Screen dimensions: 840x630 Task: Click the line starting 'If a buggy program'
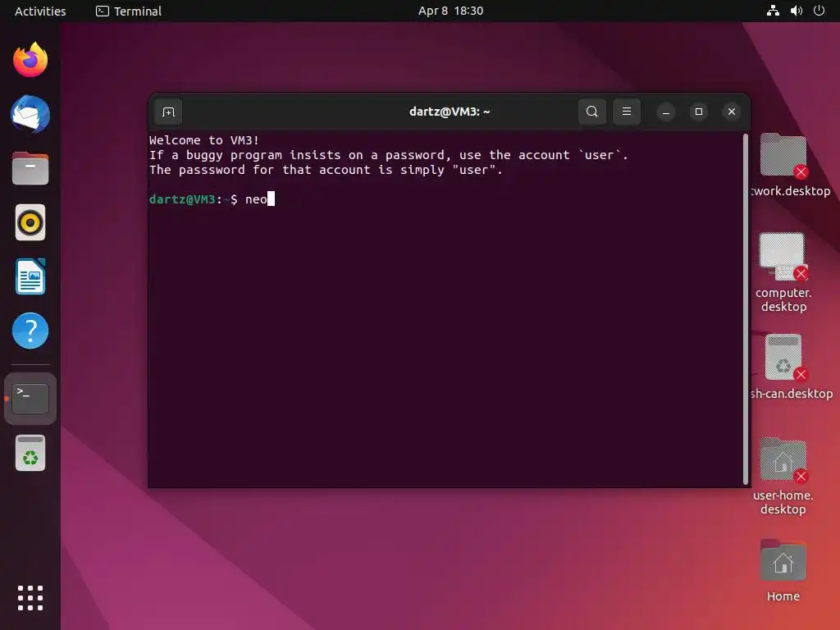pos(388,155)
